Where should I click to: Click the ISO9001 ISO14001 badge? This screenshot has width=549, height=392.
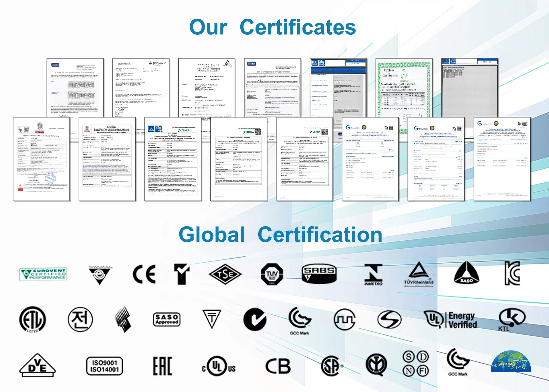pos(104,365)
